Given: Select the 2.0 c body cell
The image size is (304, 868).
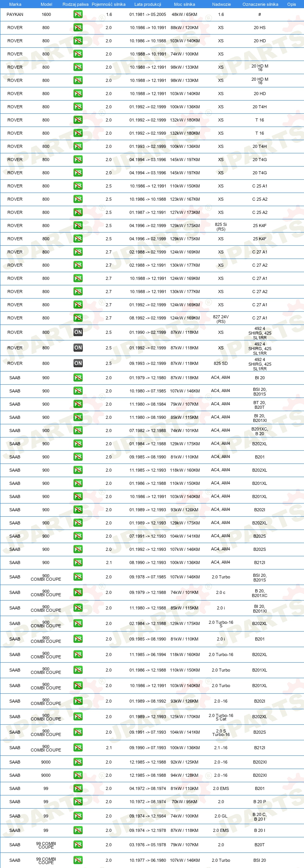Looking at the screenshot, I should click(x=221, y=592).
